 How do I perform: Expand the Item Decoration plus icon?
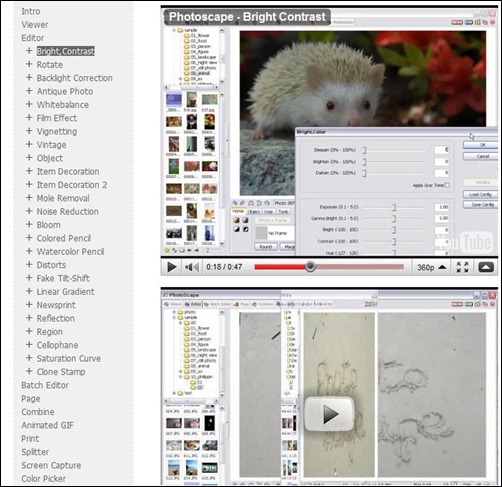tap(29, 171)
